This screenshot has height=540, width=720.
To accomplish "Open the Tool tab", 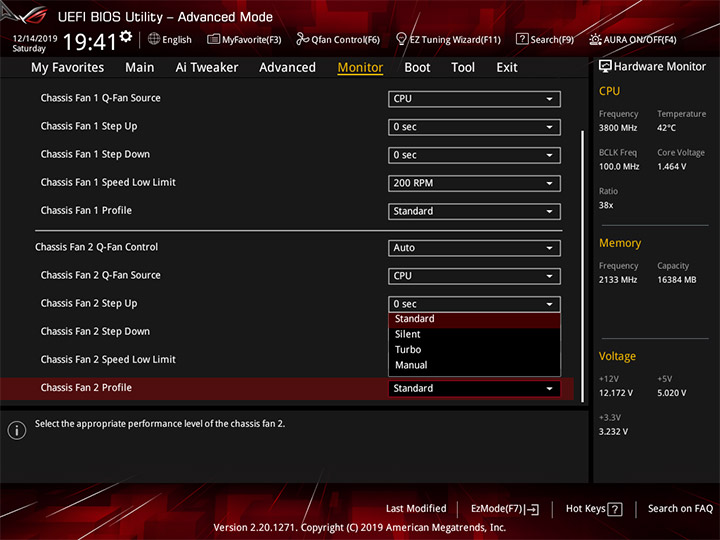I will tap(463, 68).
